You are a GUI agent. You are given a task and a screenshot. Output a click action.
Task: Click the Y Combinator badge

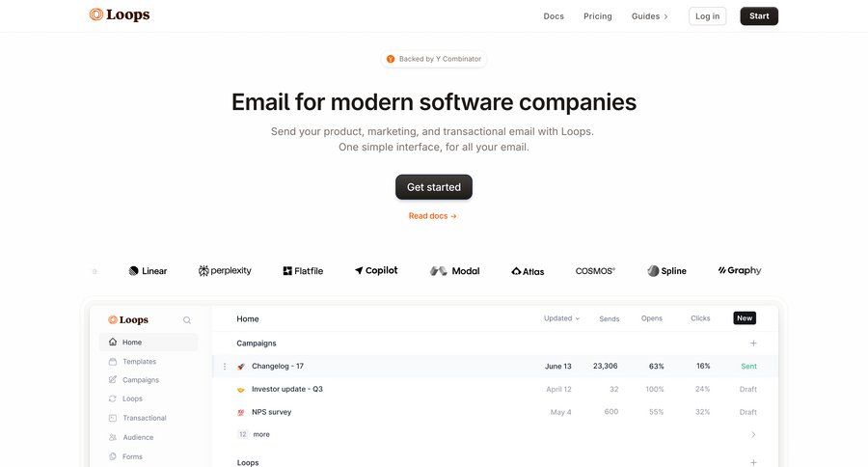tap(433, 59)
